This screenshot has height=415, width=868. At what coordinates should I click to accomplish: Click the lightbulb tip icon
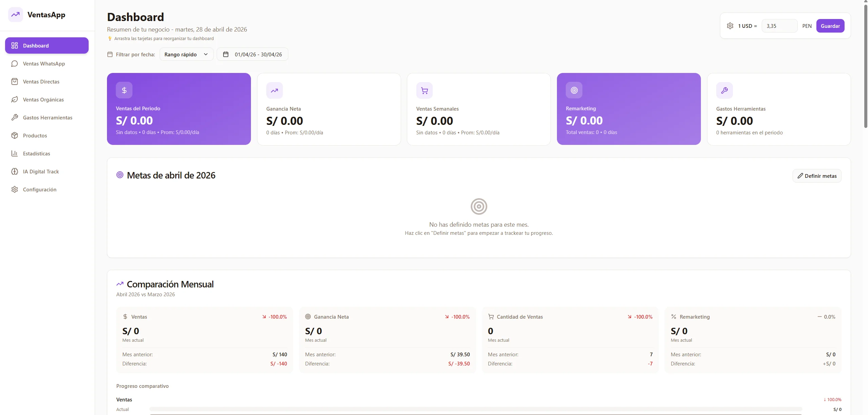pyautogui.click(x=110, y=38)
